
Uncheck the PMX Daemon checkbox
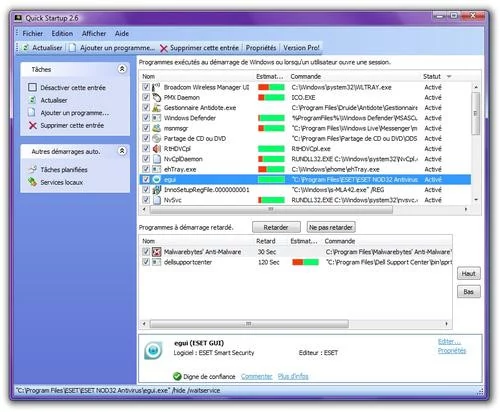(x=146, y=97)
